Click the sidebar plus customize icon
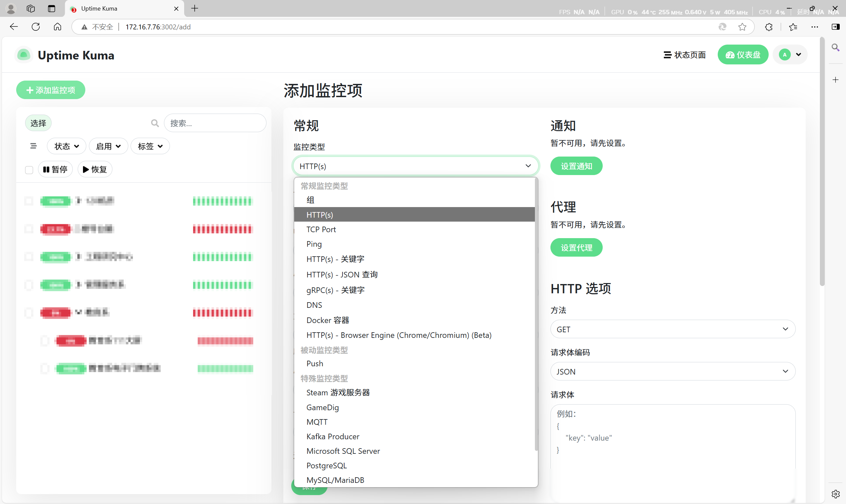This screenshot has height=504, width=846. pyautogui.click(x=835, y=80)
